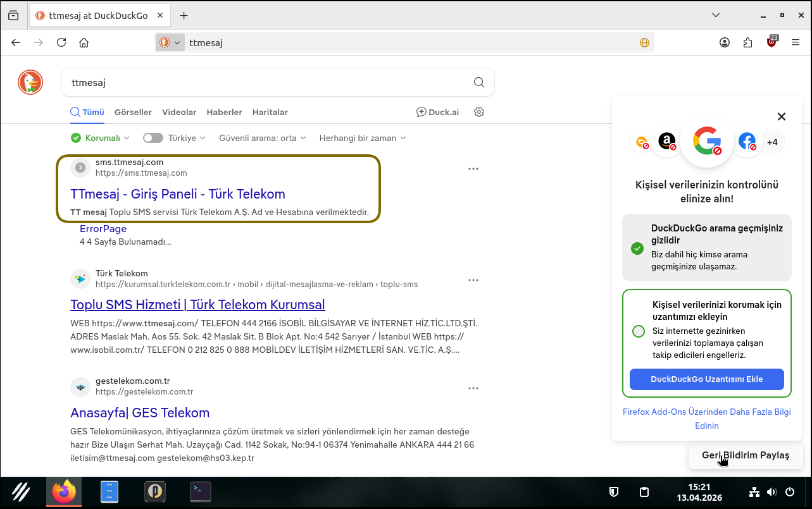The height and width of the screenshot is (509, 812).
Task: Click the 15:21 taskbar clock
Action: click(x=699, y=487)
